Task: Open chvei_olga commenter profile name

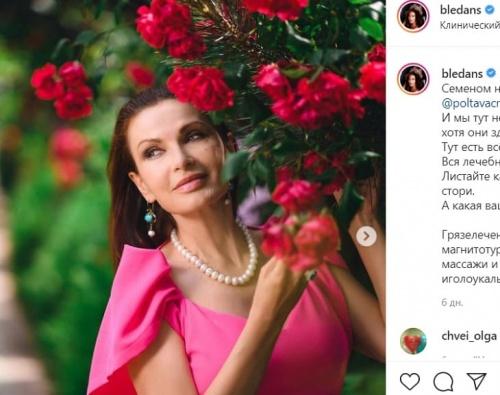Action: [x=469, y=336]
